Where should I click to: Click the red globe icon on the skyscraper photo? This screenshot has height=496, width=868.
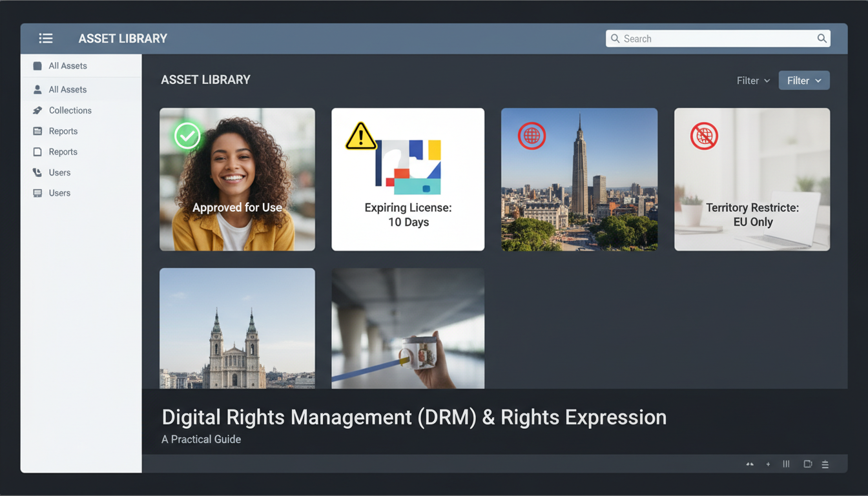pos(531,136)
